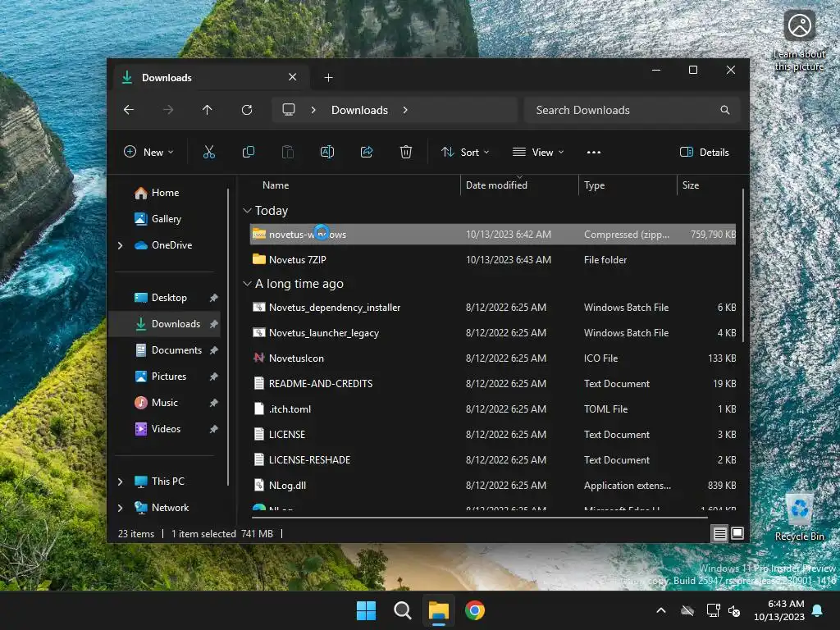Select README-AND-CREDITS file

point(493,384)
